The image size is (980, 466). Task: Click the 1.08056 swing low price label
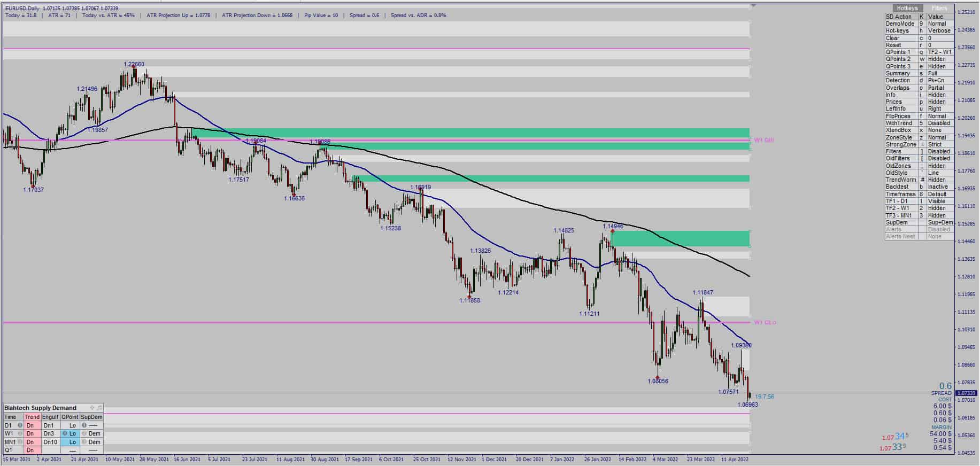(x=658, y=381)
